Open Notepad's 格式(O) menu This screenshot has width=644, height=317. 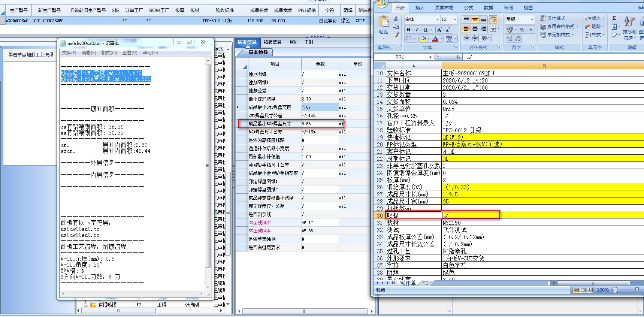click(x=109, y=53)
